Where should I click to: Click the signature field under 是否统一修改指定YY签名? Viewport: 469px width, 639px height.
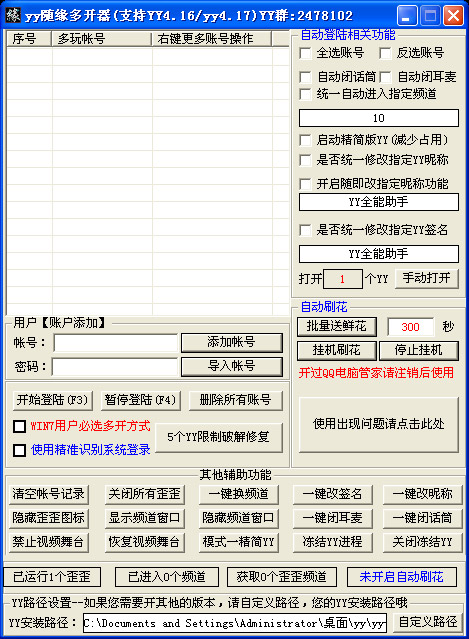[379, 254]
